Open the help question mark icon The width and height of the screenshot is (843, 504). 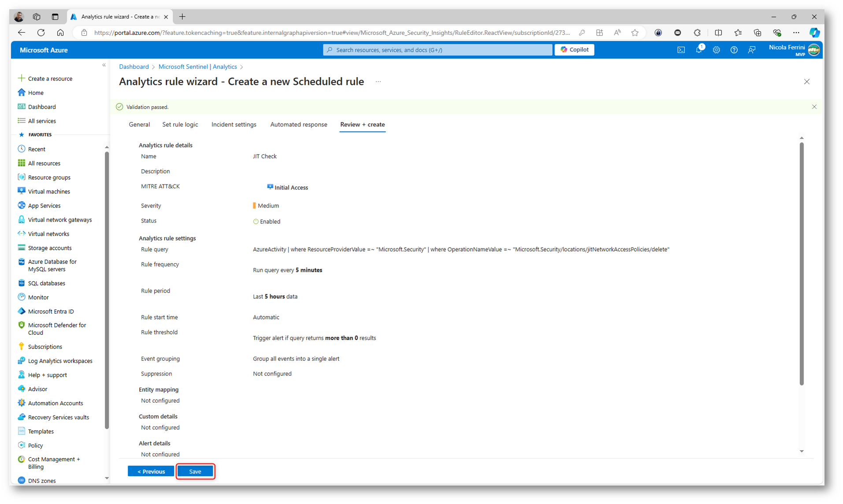coord(734,50)
